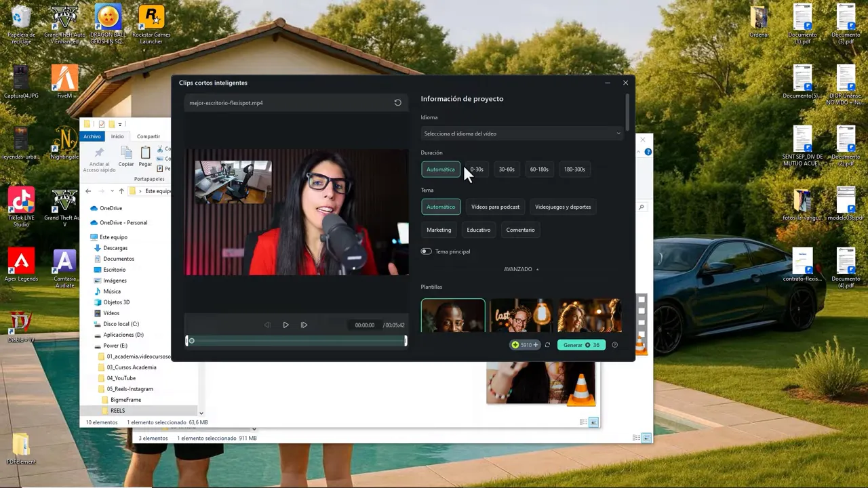868x488 pixels.
Task: Open the help icon beside the Generar button
Action: click(x=614, y=345)
